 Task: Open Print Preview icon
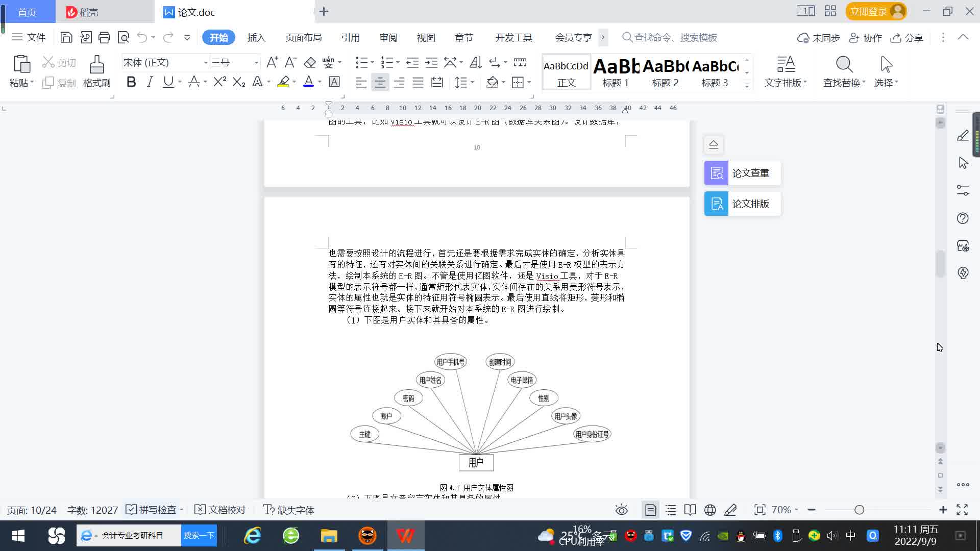pos(124,37)
